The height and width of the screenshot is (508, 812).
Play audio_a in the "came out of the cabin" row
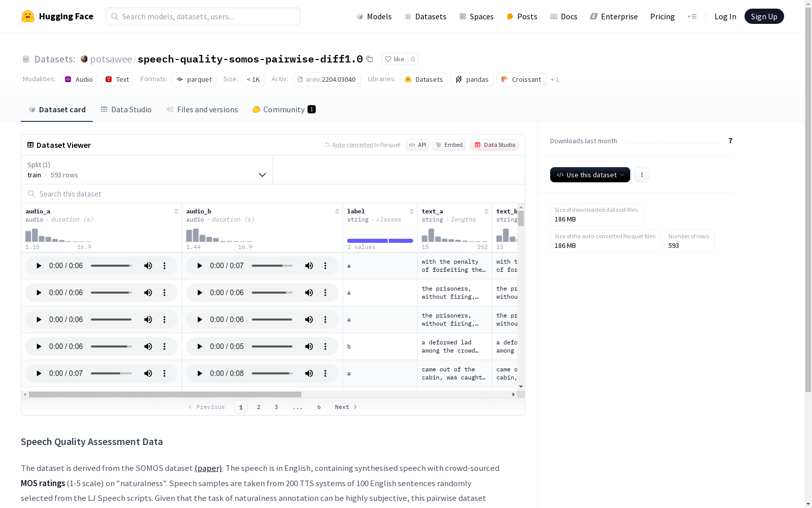tap(39, 373)
